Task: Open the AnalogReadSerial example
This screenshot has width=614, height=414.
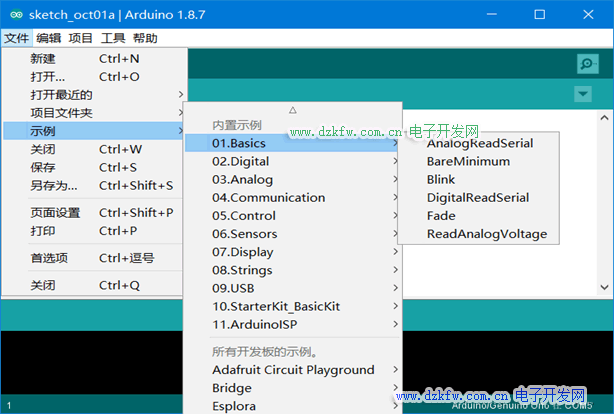Action: pos(479,143)
